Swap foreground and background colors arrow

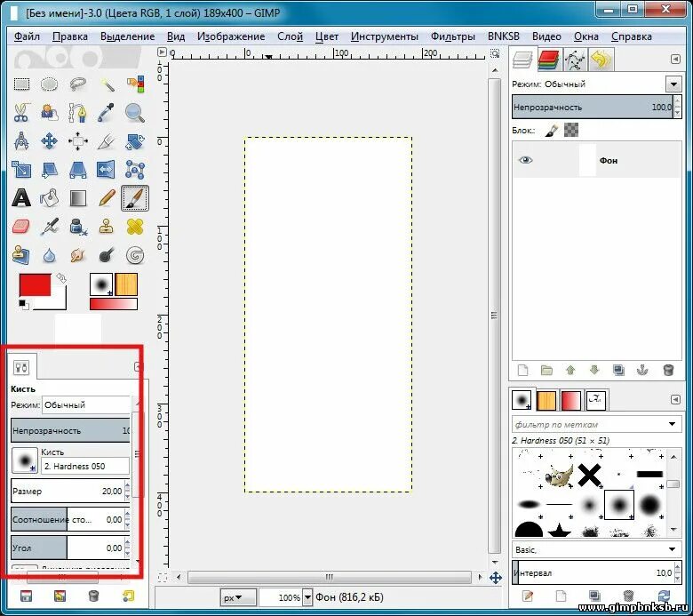pos(61,277)
